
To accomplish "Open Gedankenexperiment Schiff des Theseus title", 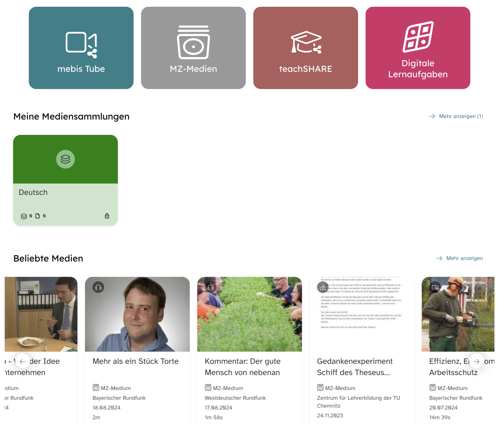I will tap(354, 367).
